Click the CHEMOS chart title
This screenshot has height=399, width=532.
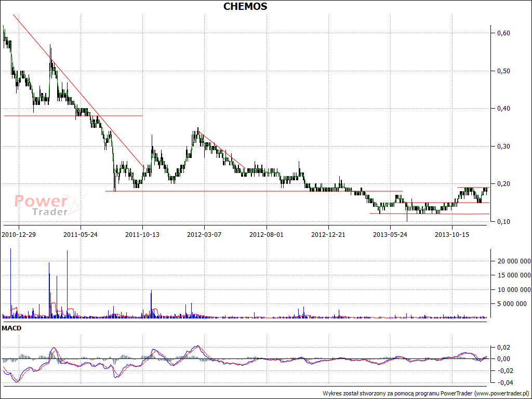click(245, 6)
